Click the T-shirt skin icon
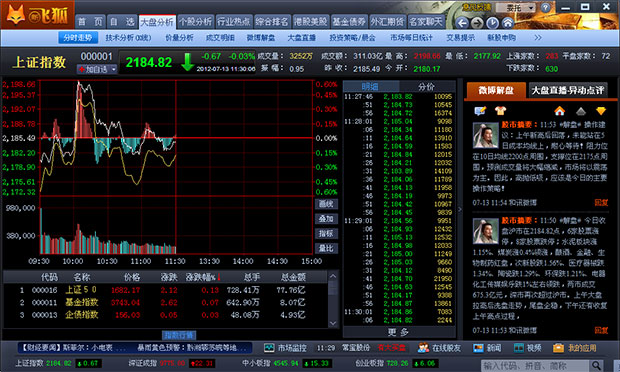 500,111
